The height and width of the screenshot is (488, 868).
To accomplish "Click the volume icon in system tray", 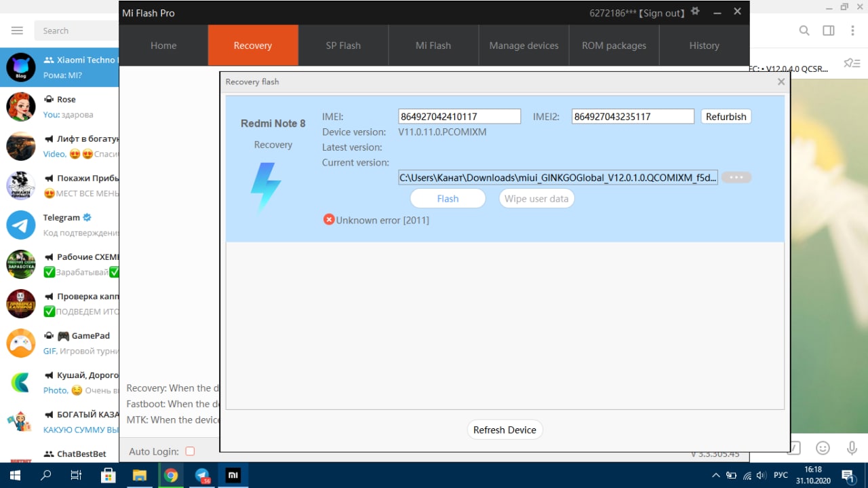I will tap(761, 475).
